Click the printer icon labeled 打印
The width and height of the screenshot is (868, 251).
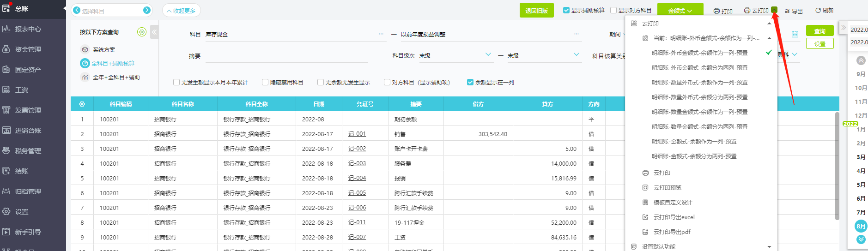click(x=716, y=11)
